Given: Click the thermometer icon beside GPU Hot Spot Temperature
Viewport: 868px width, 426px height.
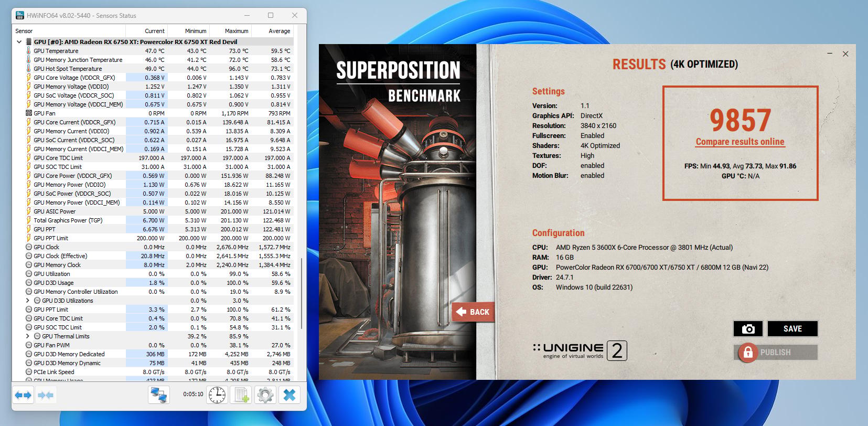Looking at the screenshot, I should pos(29,69).
